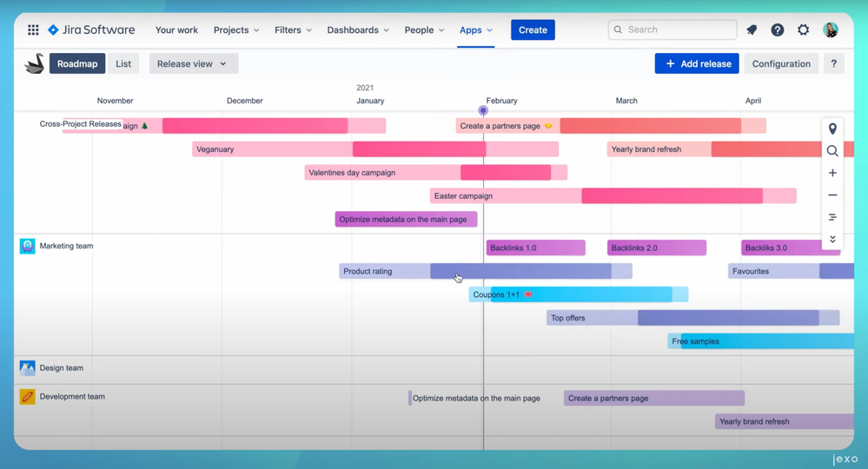
Task: Open the Filters dropdown
Action: (294, 30)
